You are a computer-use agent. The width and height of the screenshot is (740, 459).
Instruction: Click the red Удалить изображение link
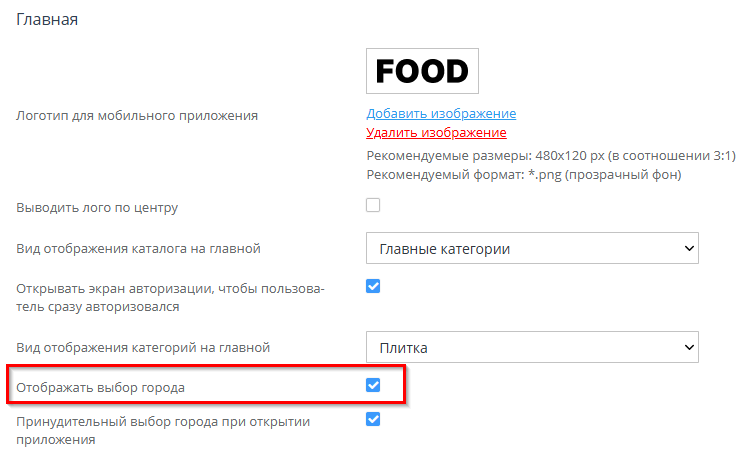pos(436,132)
